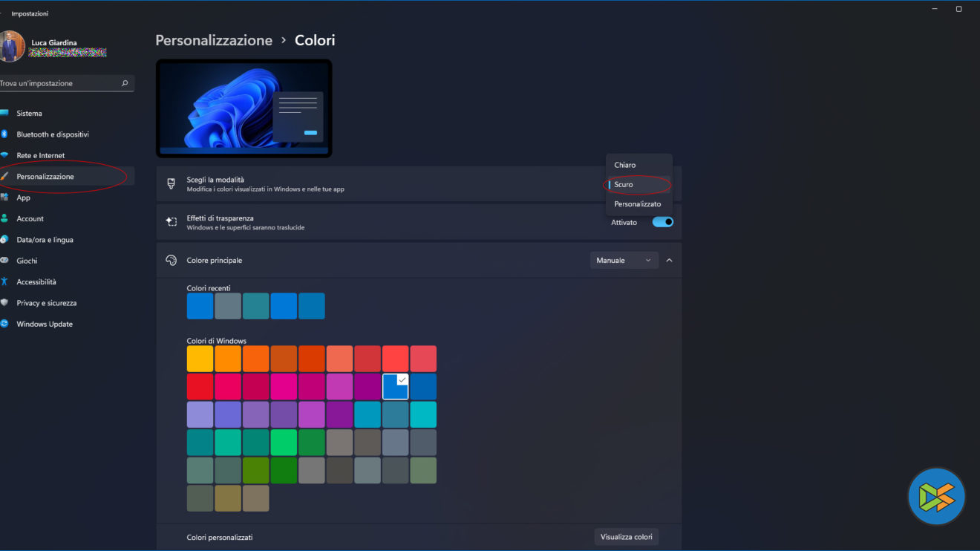This screenshot has width=980, height=551.
Task: Turn off Effetti di trasparenza switch
Action: coord(663,222)
